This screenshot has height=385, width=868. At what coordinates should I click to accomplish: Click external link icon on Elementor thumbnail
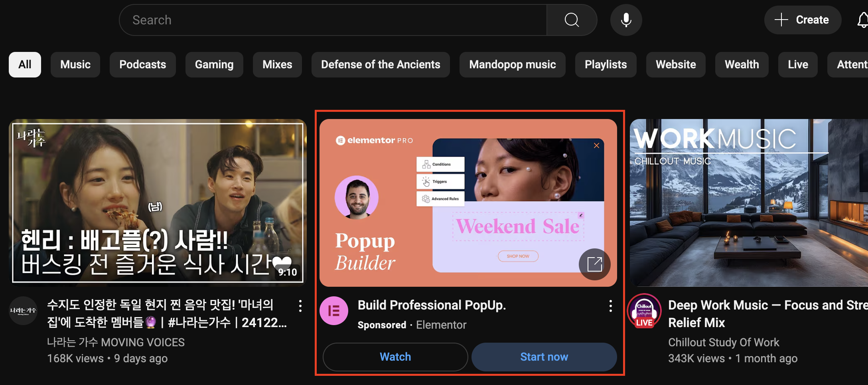594,264
